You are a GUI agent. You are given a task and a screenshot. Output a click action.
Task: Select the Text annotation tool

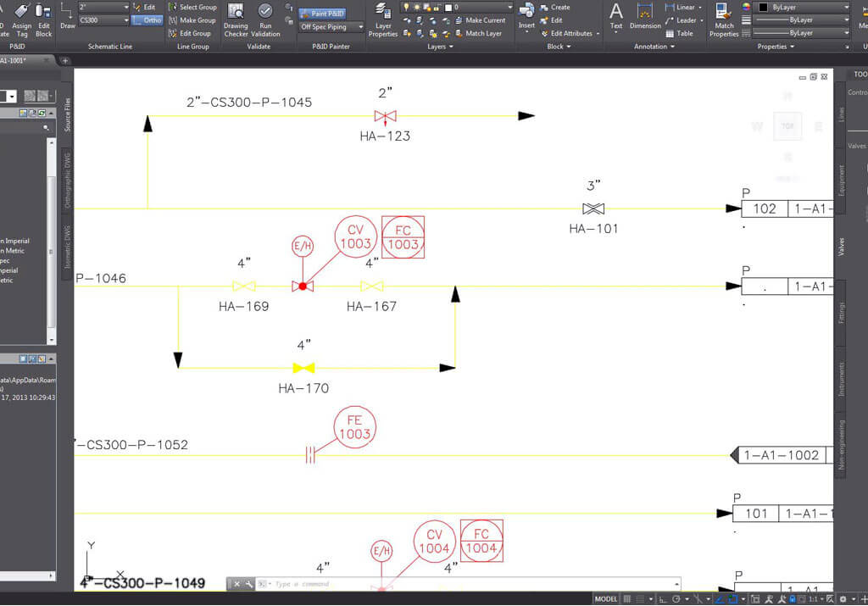[616, 17]
